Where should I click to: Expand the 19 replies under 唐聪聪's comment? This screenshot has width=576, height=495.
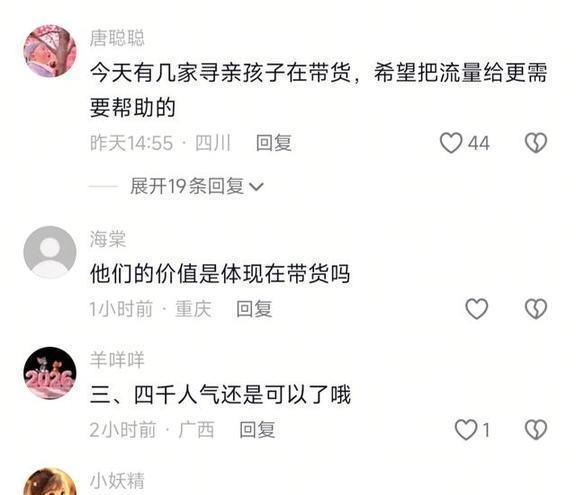pyautogui.click(x=197, y=186)
